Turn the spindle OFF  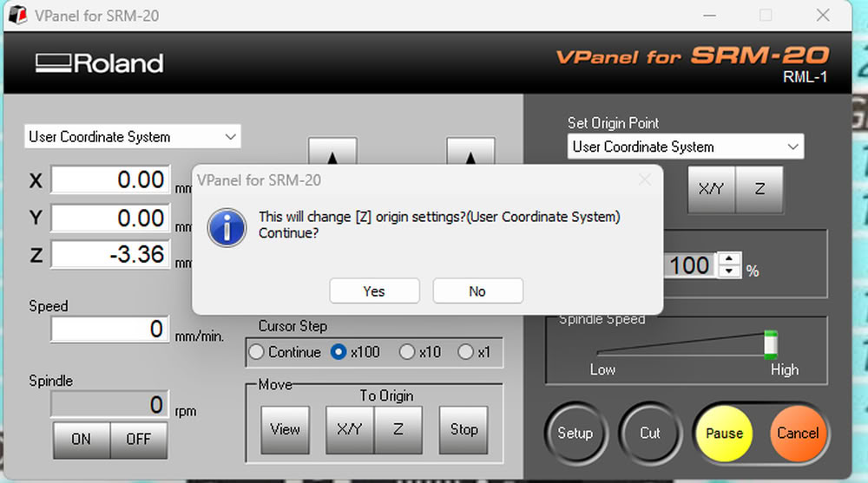coord(139,440)
